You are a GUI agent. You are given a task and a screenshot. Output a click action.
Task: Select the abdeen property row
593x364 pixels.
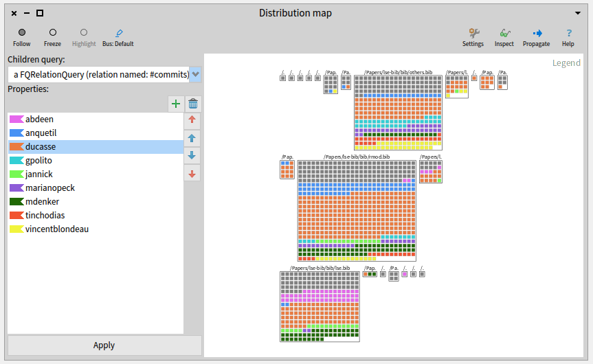[x=96, y=119]
